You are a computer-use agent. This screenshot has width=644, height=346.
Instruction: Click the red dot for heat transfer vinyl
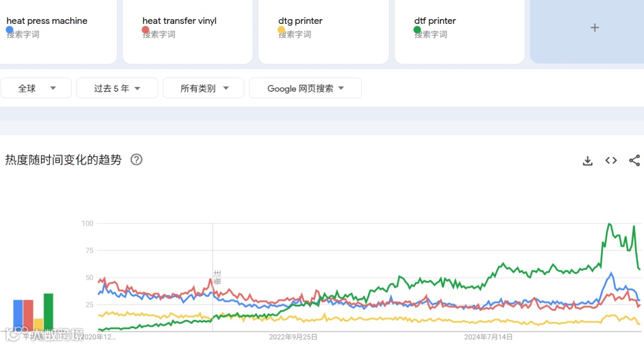[145, 30]
